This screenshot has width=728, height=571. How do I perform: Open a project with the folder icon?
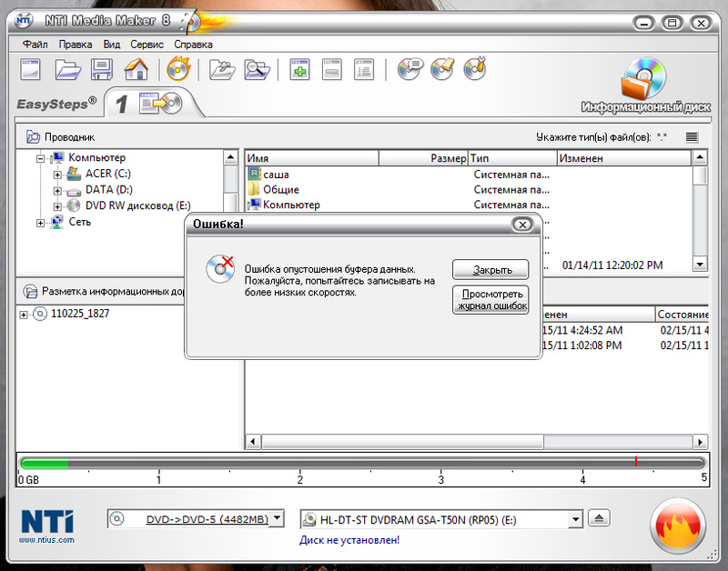(67, 70)
